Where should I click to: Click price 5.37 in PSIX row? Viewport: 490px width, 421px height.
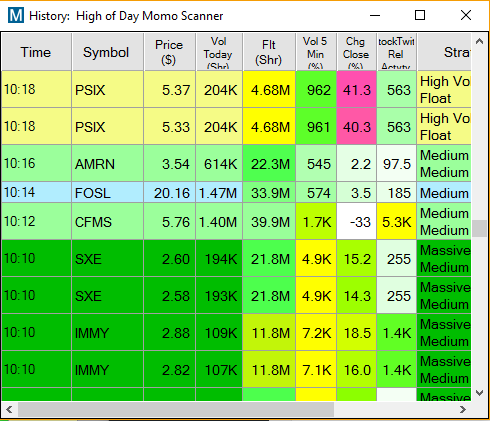[x=170, y=90]
